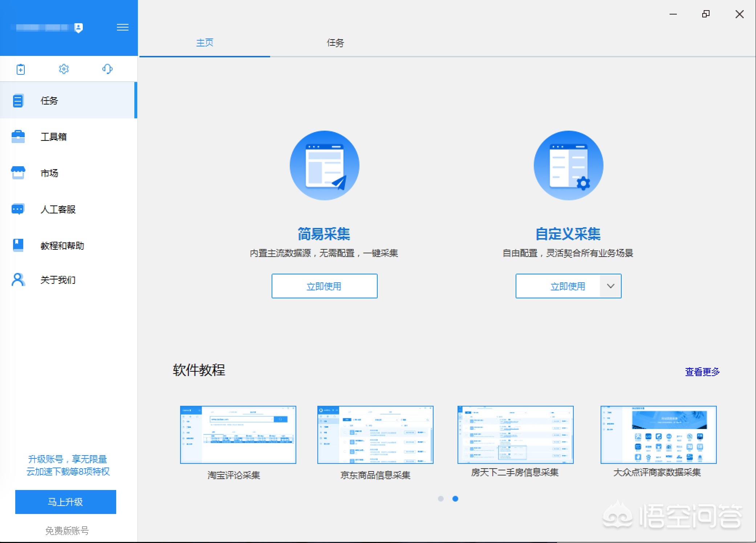756x543 pixels.
Task: Open the 淘宝评论采集 tutorial thumbnail
Action: coord(238,435)
